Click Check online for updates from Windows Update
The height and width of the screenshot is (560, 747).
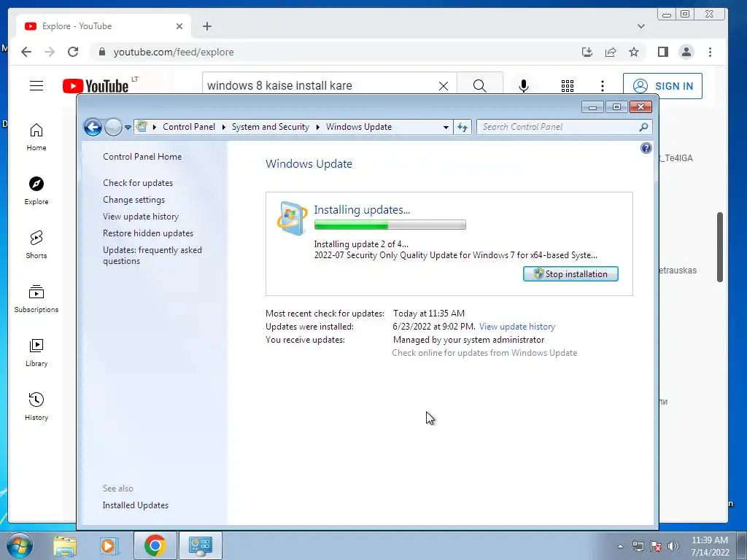click(484, 353)
